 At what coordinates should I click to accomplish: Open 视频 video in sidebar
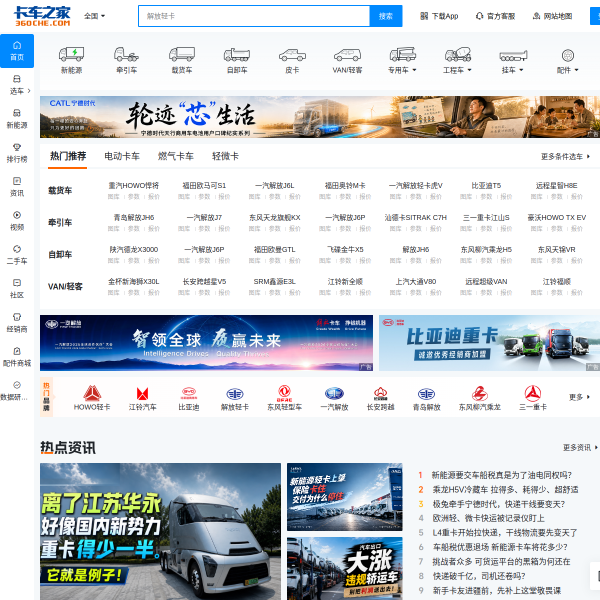pyautogui.click(x=17, y=221)
